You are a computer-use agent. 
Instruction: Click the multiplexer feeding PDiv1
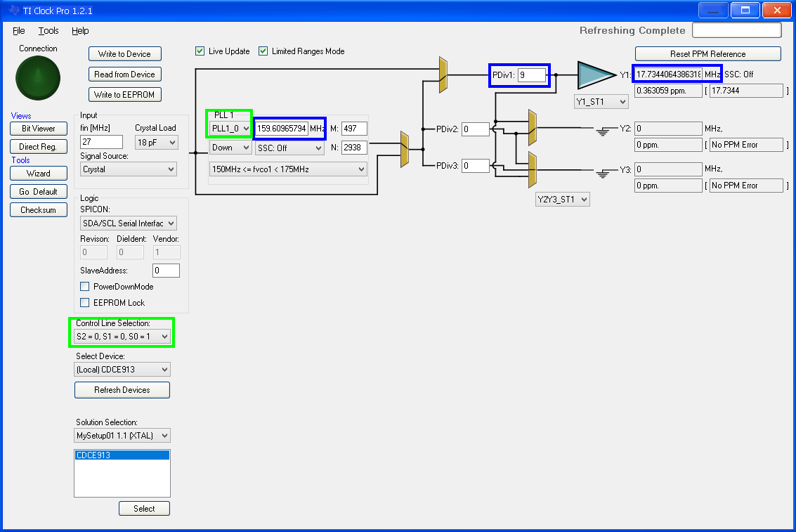pos(443,74)
